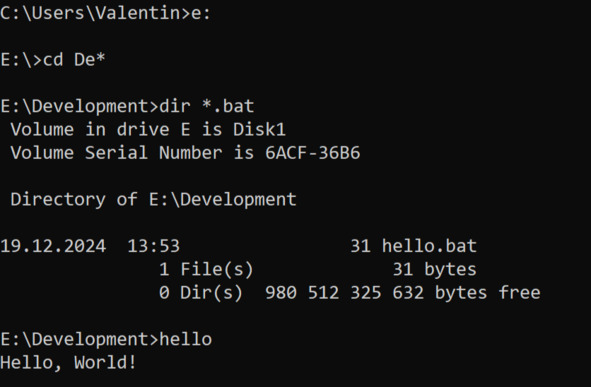The height and width of the screenshot is (387, 591).
Task: Click the serial number 6ACF-36B6
Action: (313, 153)
